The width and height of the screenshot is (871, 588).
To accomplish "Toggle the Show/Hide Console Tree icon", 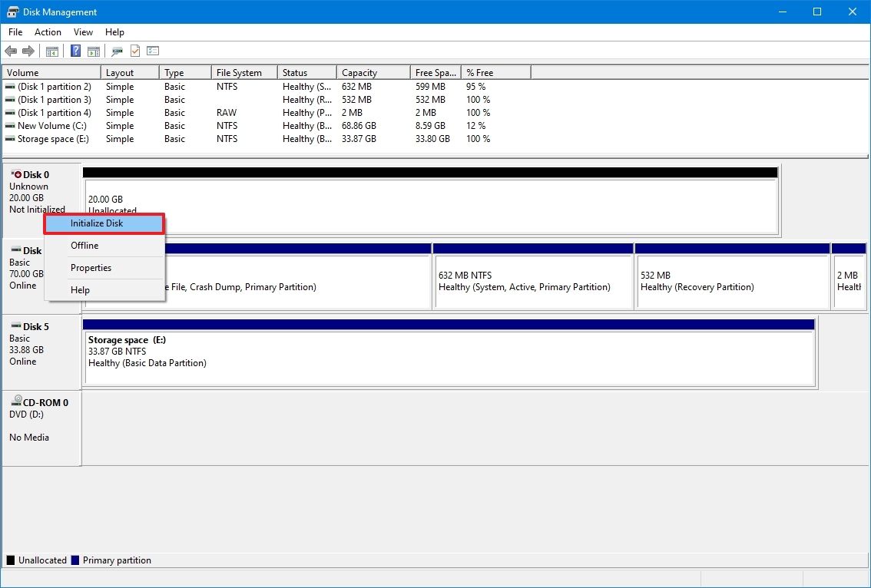I will click(52, 51).
